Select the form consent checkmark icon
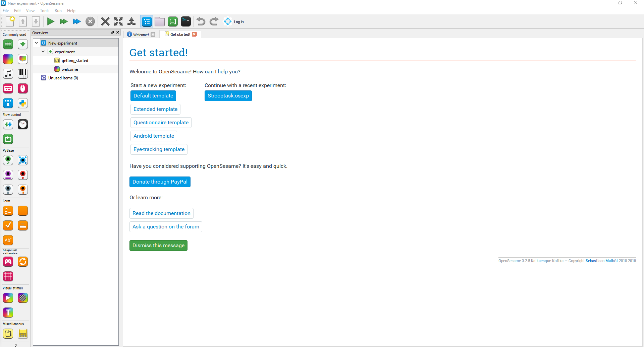The height and width of the screenshot is (347, 644). (x=8, y=225)
